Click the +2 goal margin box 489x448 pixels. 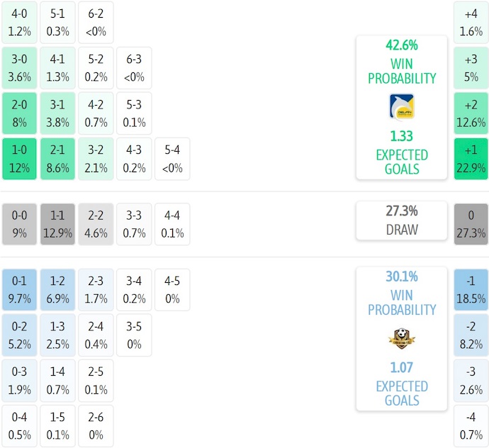tap(471, 113)
